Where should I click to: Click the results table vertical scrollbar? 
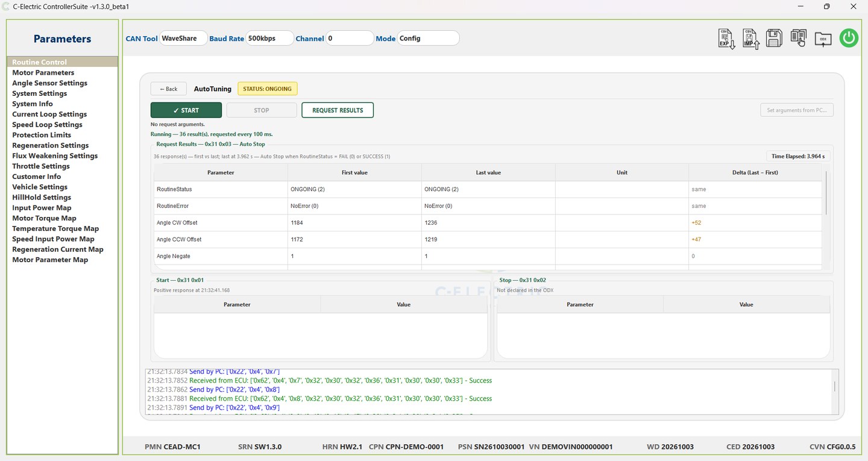(x=826, y=193)
